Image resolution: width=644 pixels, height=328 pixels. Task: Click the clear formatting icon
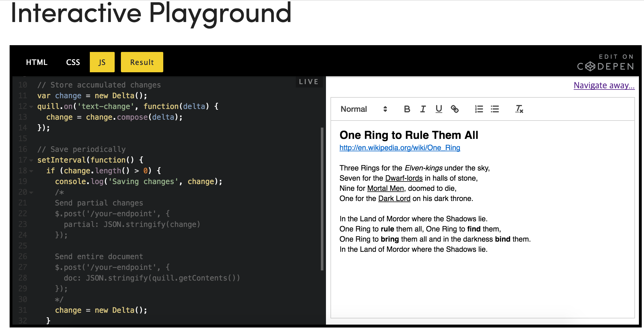click(519, 109)
